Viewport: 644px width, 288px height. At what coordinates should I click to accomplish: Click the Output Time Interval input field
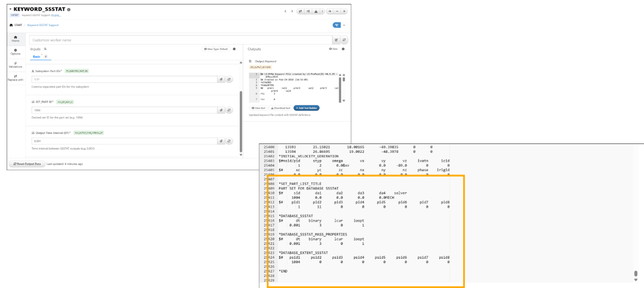pos(122,141)
